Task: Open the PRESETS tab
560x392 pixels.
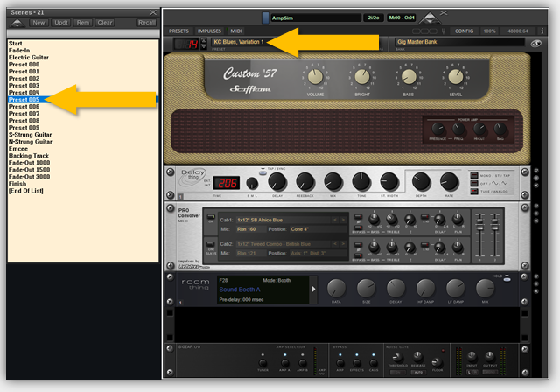Action: (x=179, y=31)
